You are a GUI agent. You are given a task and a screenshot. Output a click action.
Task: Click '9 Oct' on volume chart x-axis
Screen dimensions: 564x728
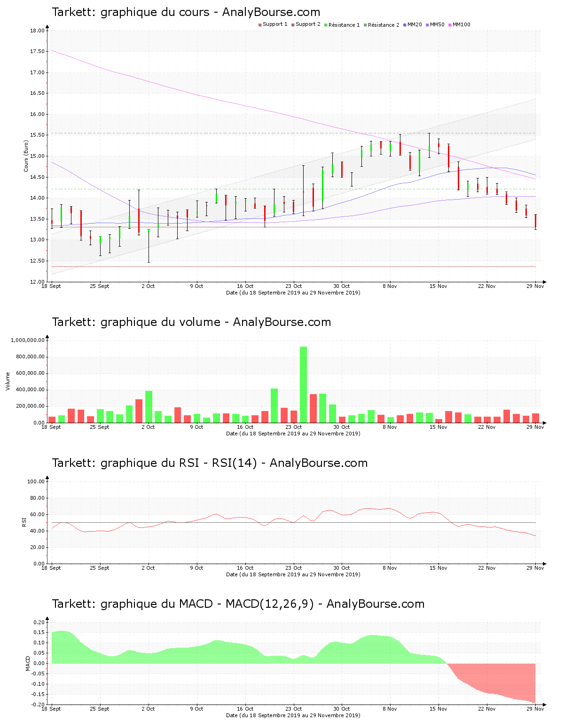coord(196,427)
